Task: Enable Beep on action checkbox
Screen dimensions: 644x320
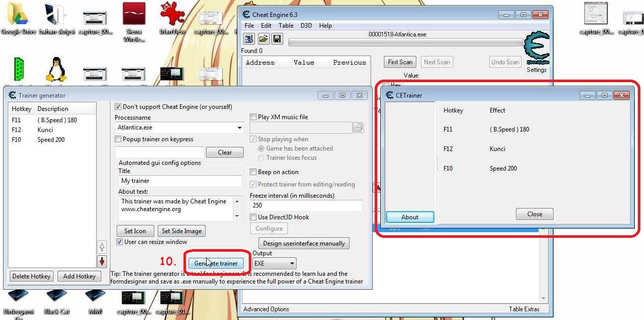Action: [253, 172]
